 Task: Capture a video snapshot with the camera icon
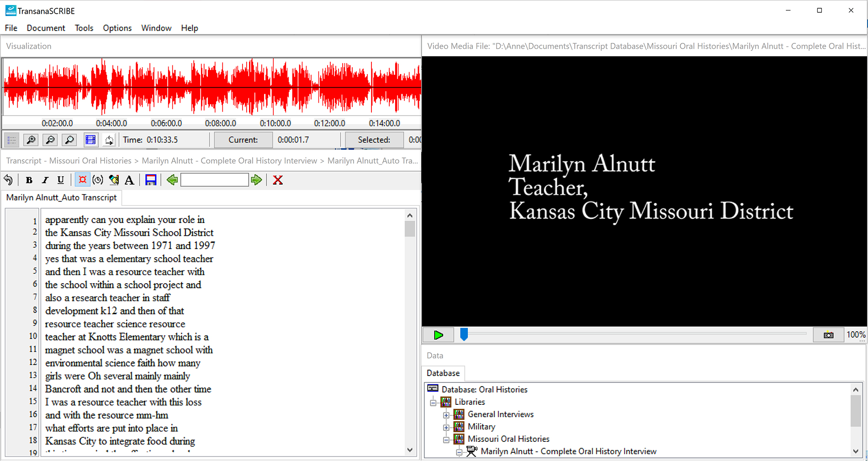tap(828, 335)
